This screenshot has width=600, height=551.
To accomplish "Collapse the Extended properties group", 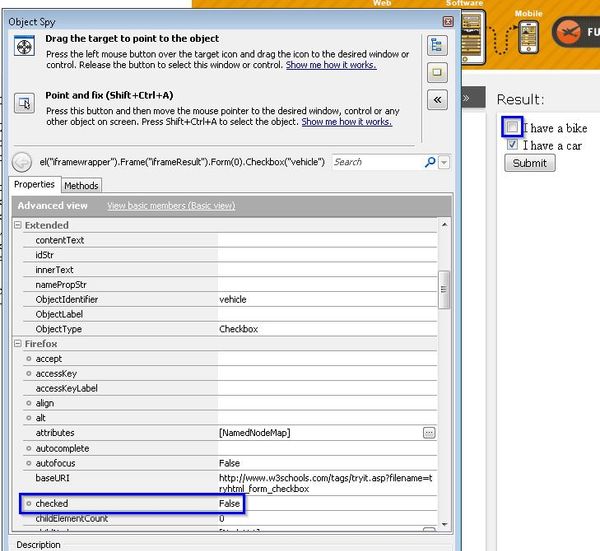I will click(18, 226).
